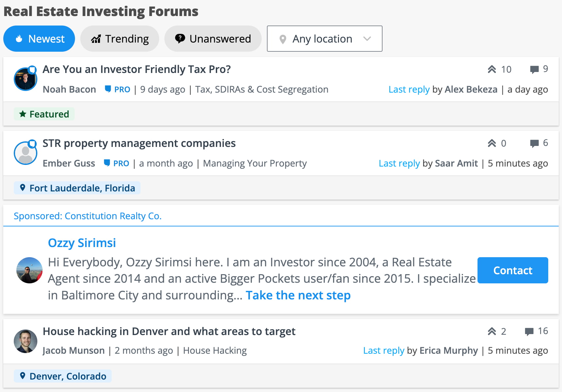Screen dimensions: 562x392
Task: Click Noah Bacon's PRO shield badge
Action: coord(108,89)
